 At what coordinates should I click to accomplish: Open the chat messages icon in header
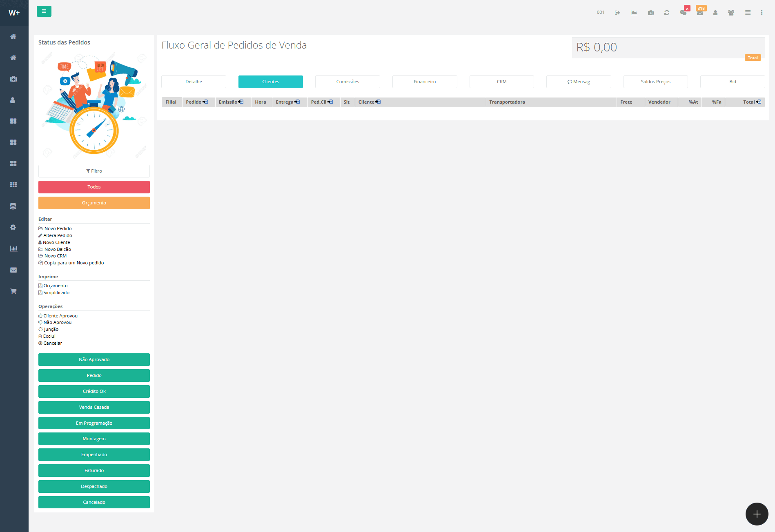(x=683, y=13)
